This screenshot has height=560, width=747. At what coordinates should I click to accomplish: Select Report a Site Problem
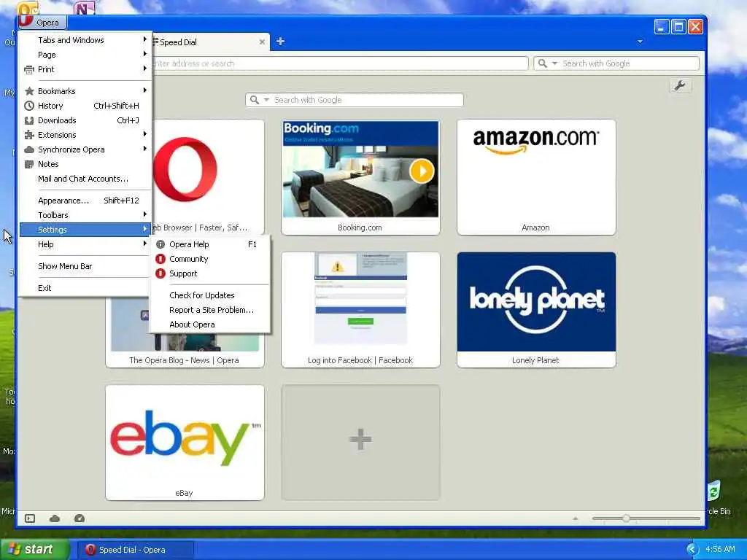210,310
